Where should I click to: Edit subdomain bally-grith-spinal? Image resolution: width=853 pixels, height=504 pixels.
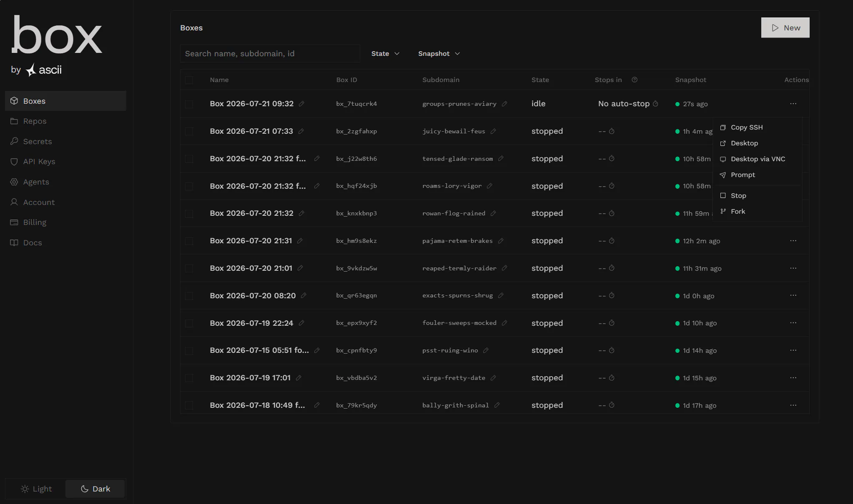(497, 405)
